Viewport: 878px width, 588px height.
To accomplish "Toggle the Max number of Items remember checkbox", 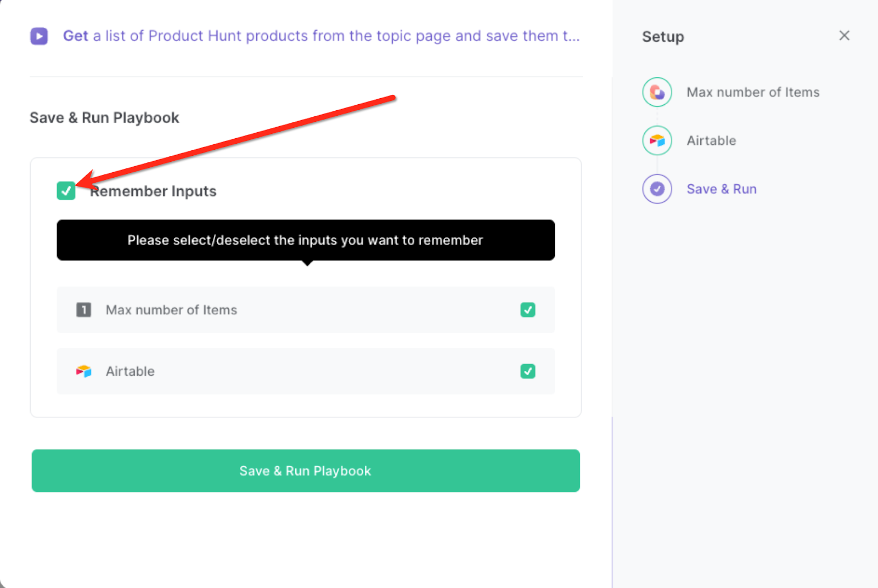I will coord(528,310).
